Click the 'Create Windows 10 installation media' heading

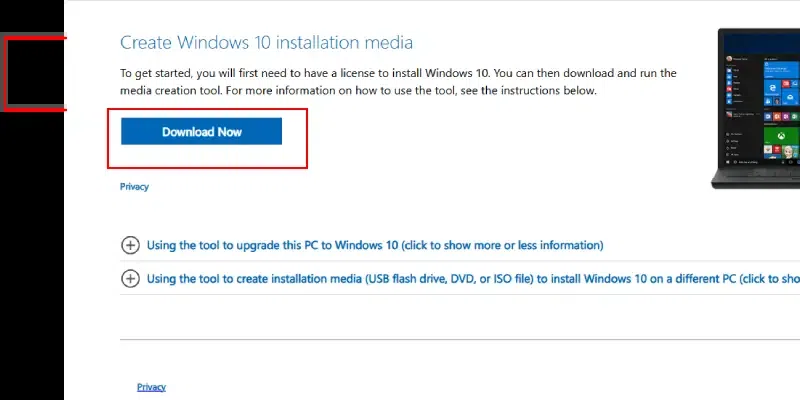coord(266,42)
